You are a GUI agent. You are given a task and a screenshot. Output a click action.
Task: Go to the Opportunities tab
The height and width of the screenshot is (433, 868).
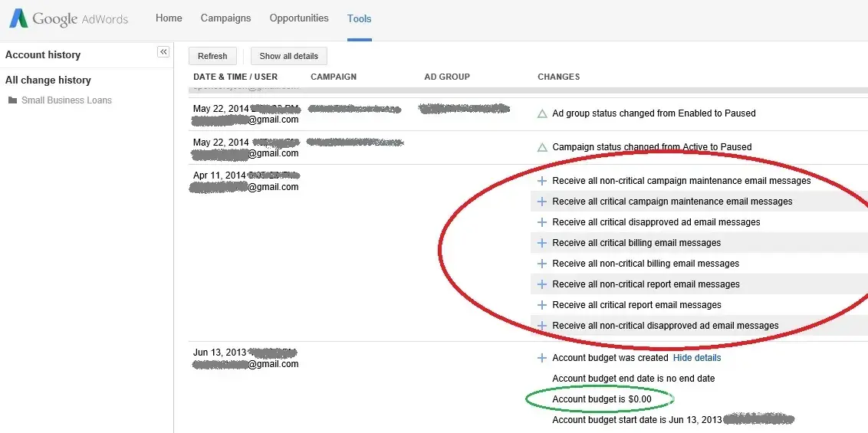click(299, 18)
